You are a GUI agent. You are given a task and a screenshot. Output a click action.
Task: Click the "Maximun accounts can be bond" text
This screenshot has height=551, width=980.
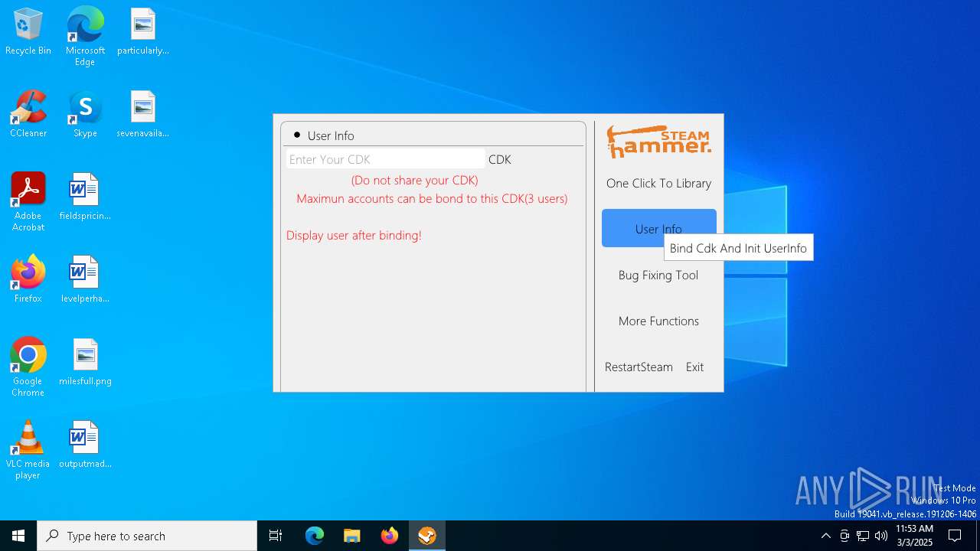(432, 198)
